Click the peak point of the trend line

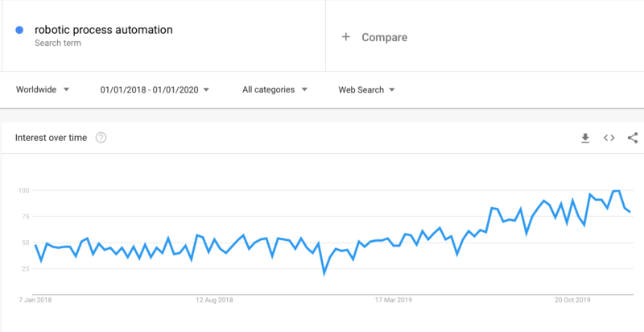pyautogui.click(x=617, y=191)
